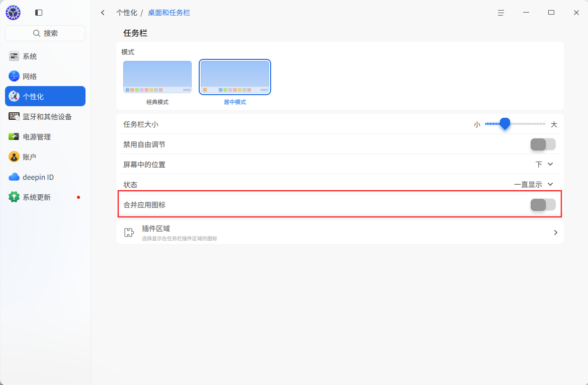Open 网络 settings in the sidebar

point(45,76)
